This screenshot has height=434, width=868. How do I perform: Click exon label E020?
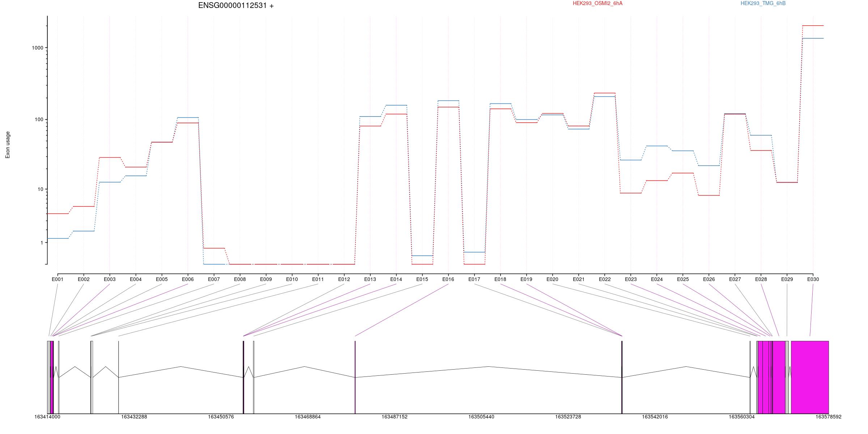point(552,279)
